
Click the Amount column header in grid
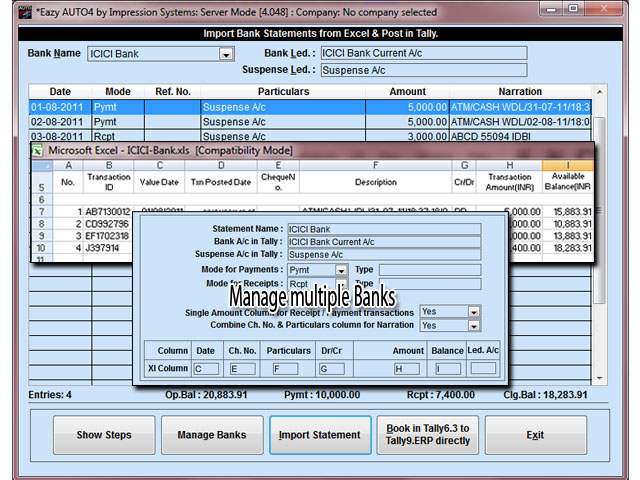[407, 92]
